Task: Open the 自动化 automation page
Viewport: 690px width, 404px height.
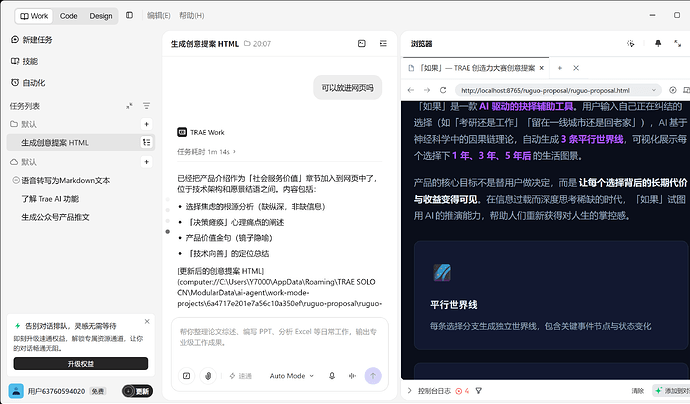Action: pos(28,83)
